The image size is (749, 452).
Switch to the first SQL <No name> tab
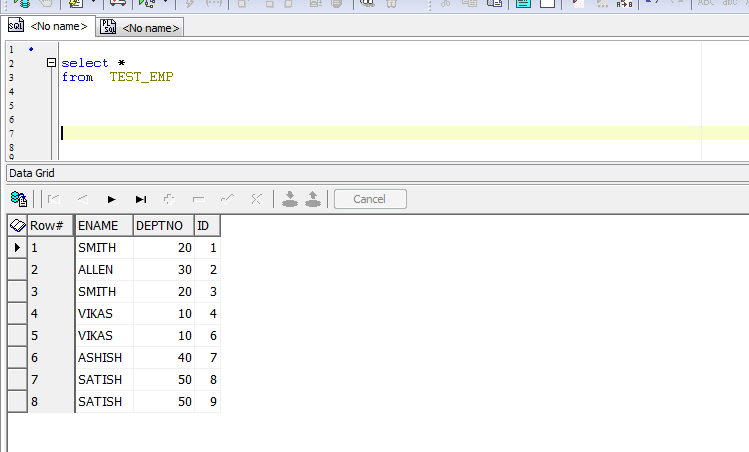[50, 26]
